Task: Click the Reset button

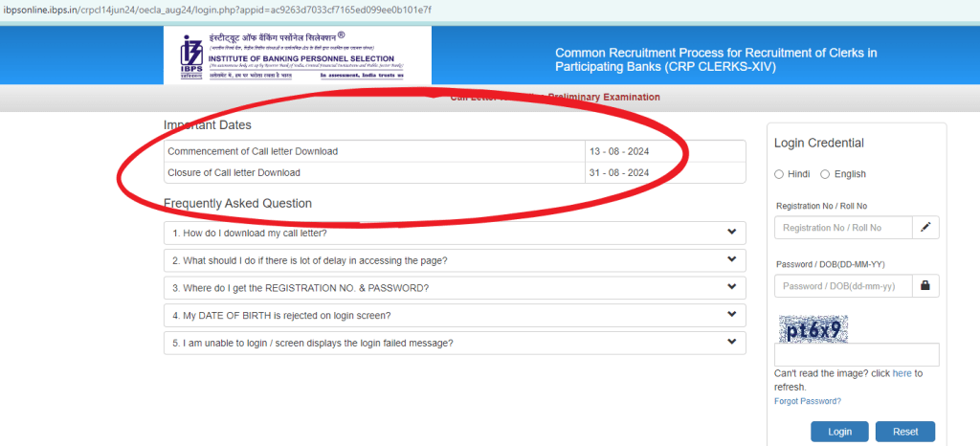Action: [905, 432]
